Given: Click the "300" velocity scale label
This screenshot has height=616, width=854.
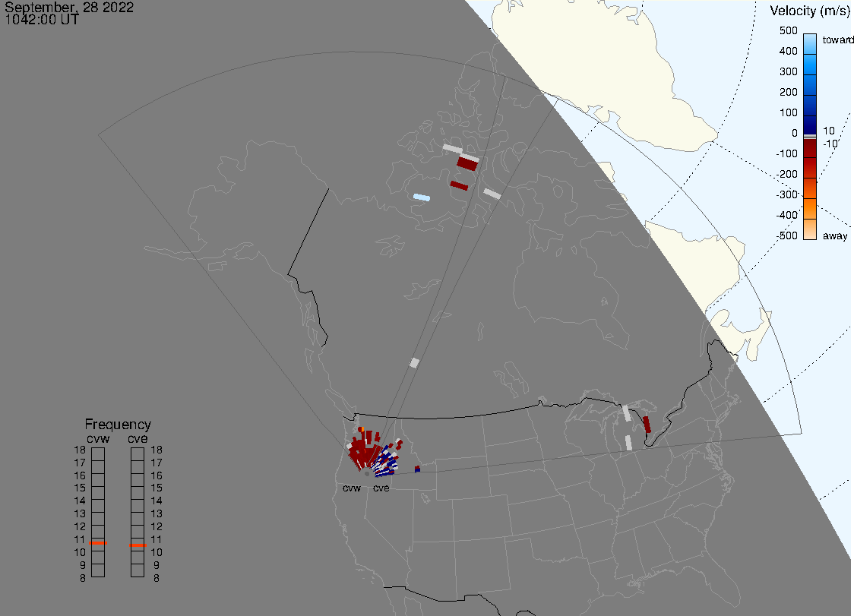Looking at the screenshot, I should pos(788,72).
